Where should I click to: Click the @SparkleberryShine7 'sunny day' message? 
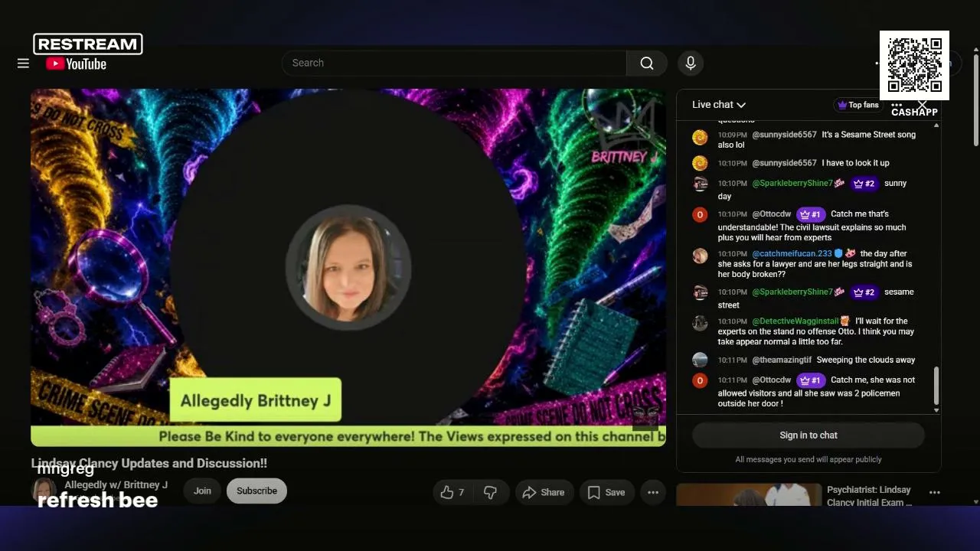tap(812, 190)
